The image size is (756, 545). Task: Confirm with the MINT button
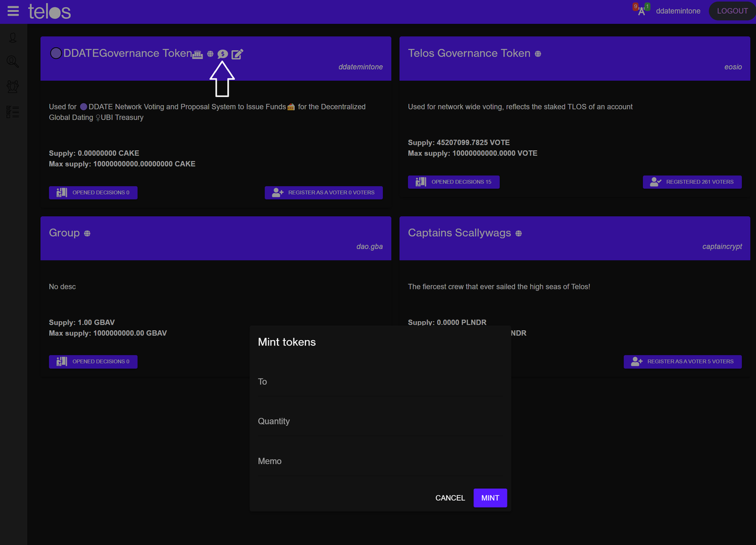tap(490, 498)
